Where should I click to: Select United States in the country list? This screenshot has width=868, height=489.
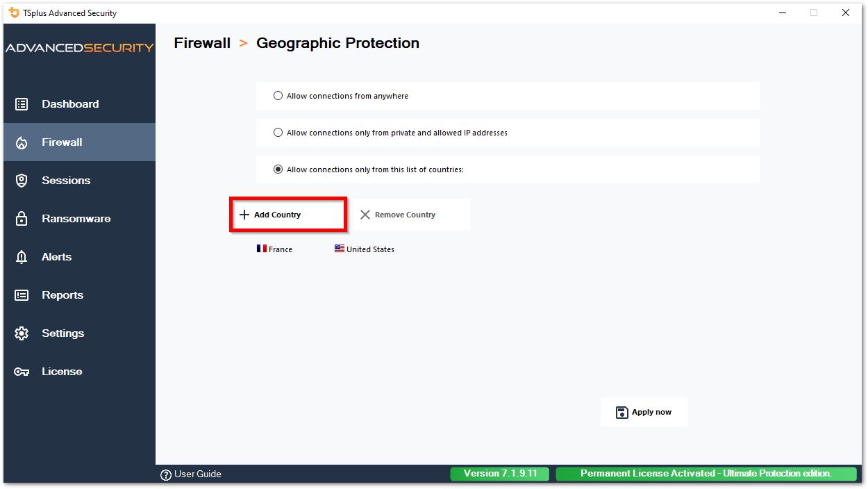click(364, 249)
